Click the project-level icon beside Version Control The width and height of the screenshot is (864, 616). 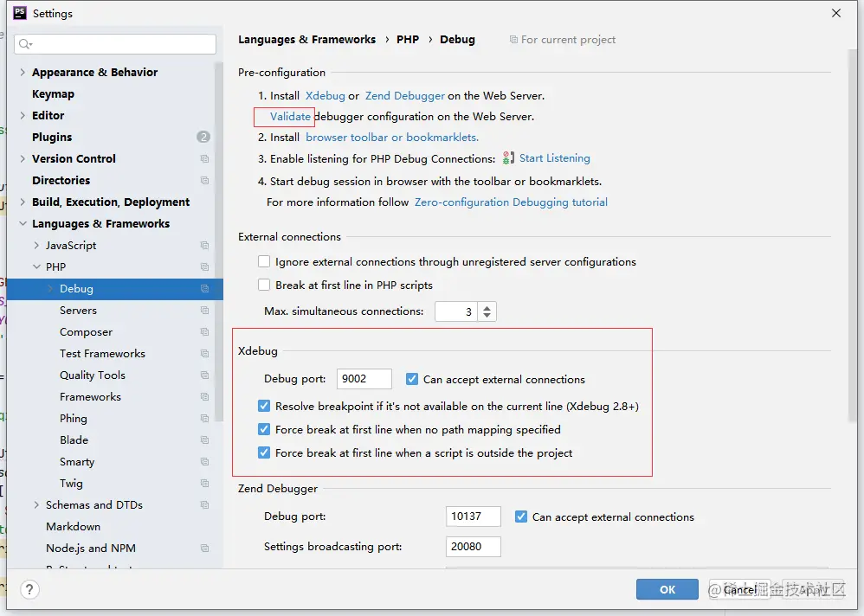204,159
